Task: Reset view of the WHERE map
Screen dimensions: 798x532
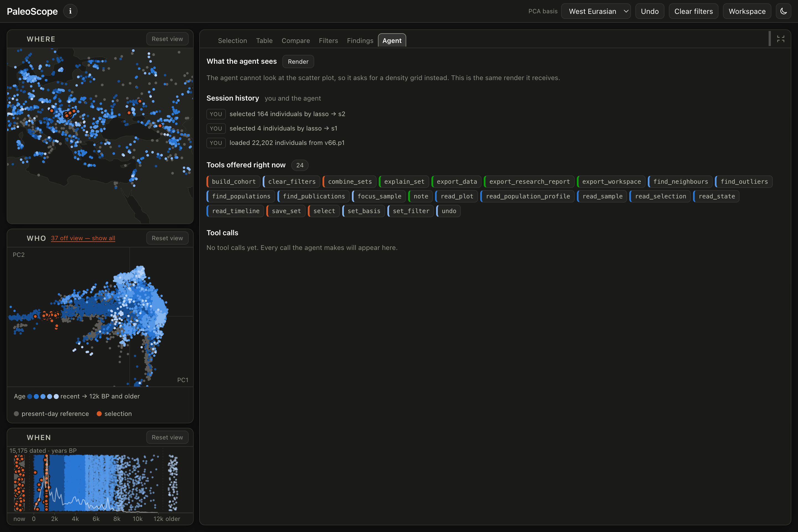Action: (167, 39)
